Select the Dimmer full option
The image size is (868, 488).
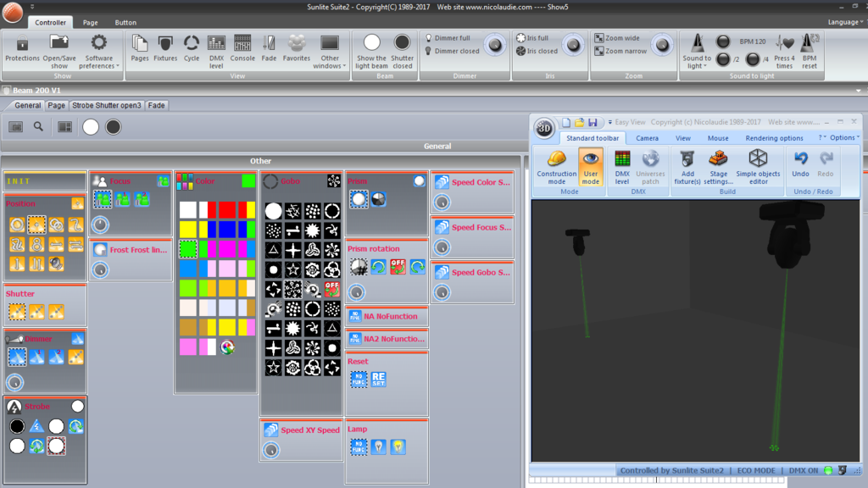[x=448, y=38]
